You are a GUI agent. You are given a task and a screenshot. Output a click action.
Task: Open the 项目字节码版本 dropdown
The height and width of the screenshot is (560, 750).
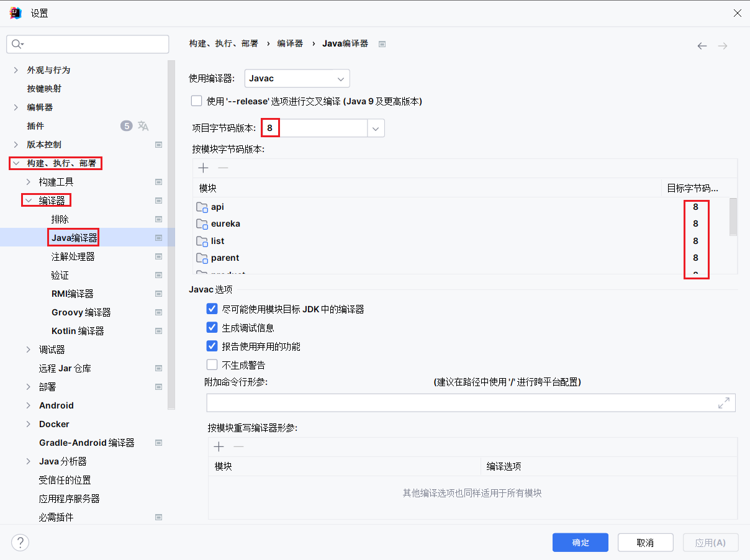click(x=375, y=127)
